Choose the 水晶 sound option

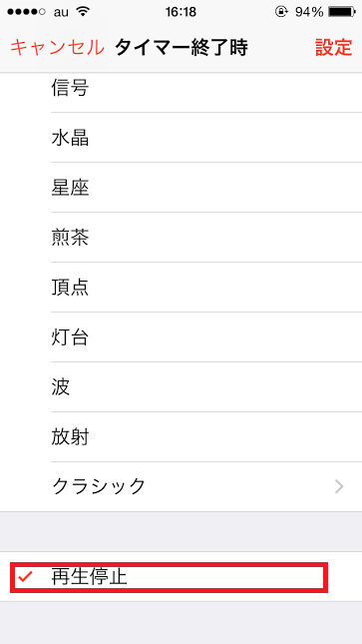click(x=181, y=138)
